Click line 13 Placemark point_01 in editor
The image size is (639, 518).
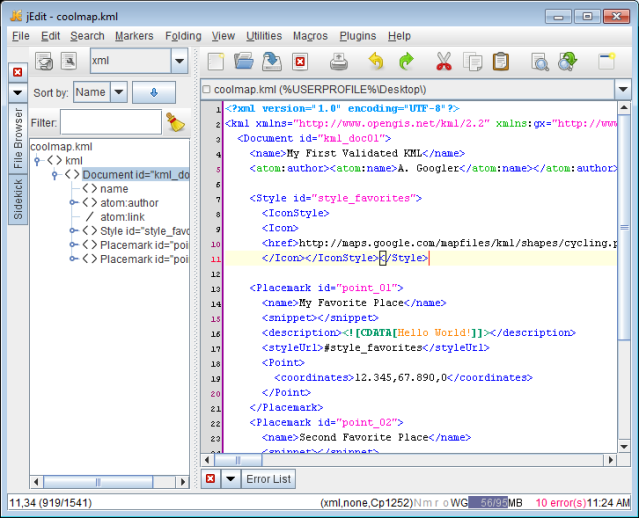tap(326, 288)
